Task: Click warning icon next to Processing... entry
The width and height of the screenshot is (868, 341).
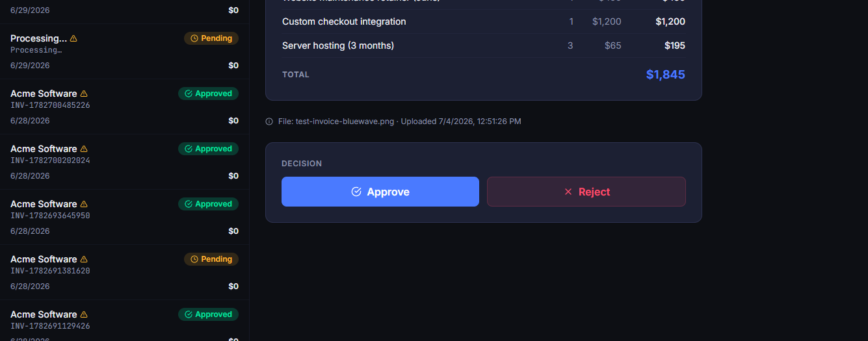Action: tap(73, 38)
